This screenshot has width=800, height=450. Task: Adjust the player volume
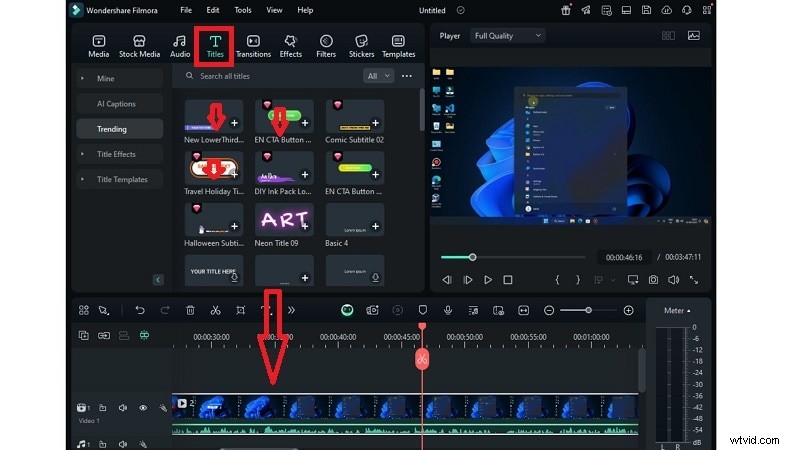tap(673, 280)
